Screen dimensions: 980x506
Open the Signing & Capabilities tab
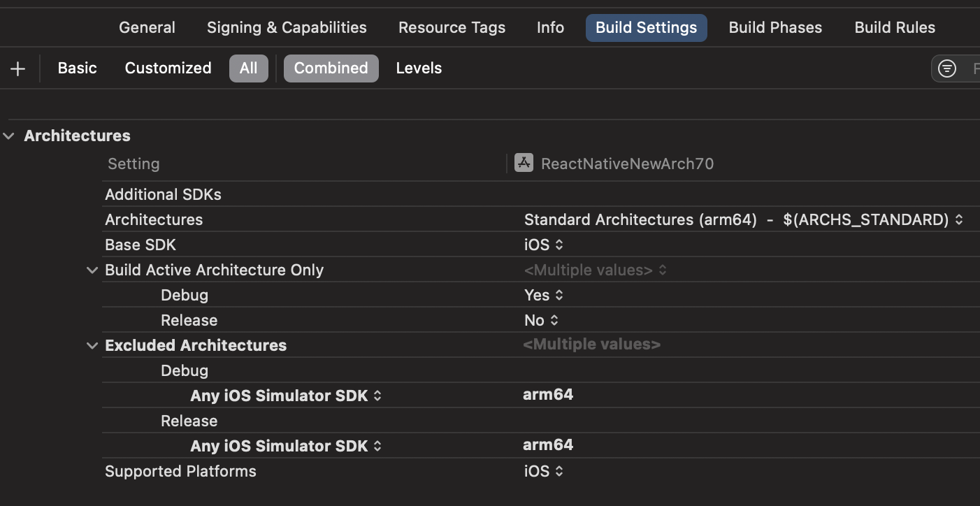(x=286, y=27)
